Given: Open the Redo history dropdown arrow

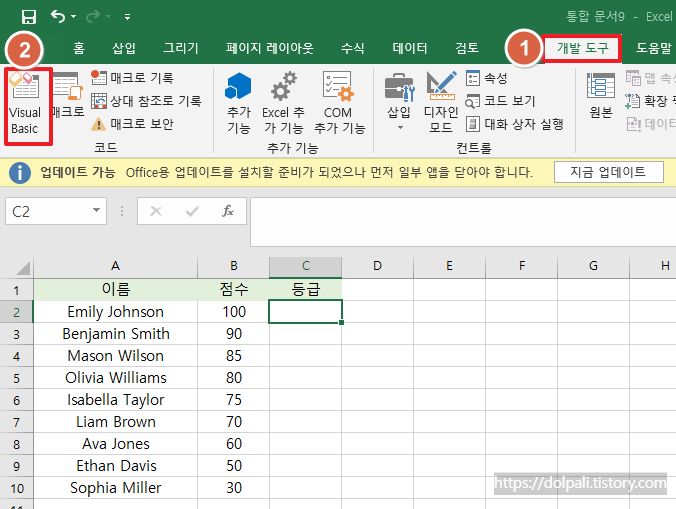Looking at the screenshot, I should pos(109,17).
